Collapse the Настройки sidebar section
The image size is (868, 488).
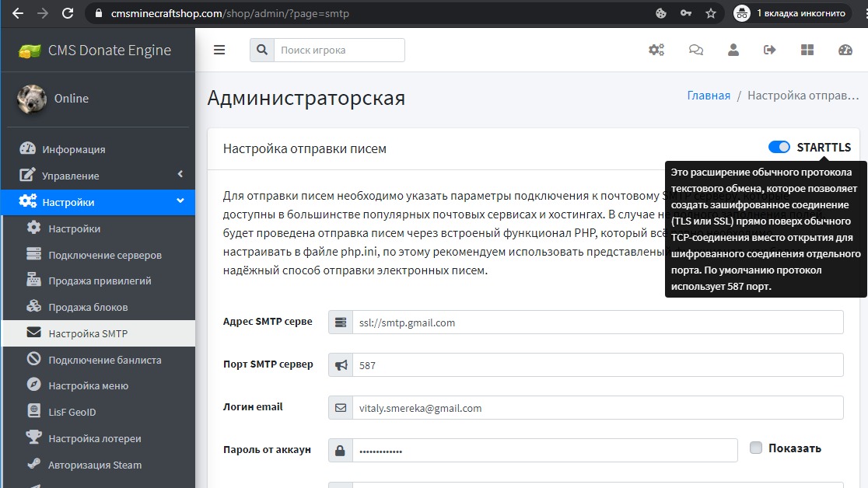97,202
